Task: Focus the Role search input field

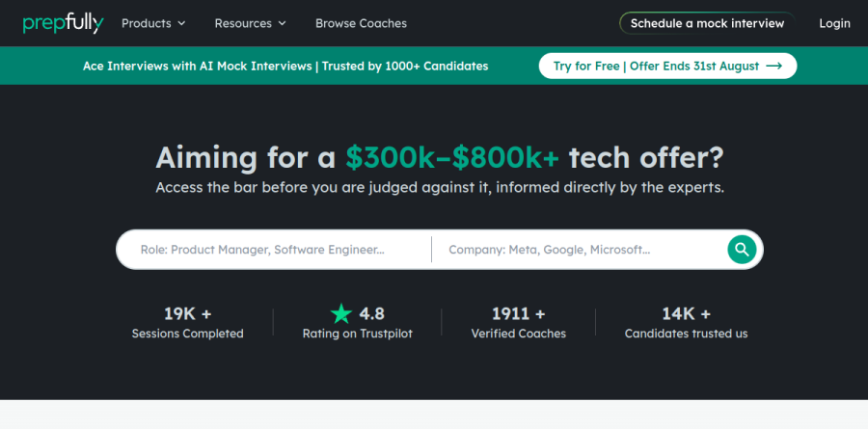Action: [274, 250]
